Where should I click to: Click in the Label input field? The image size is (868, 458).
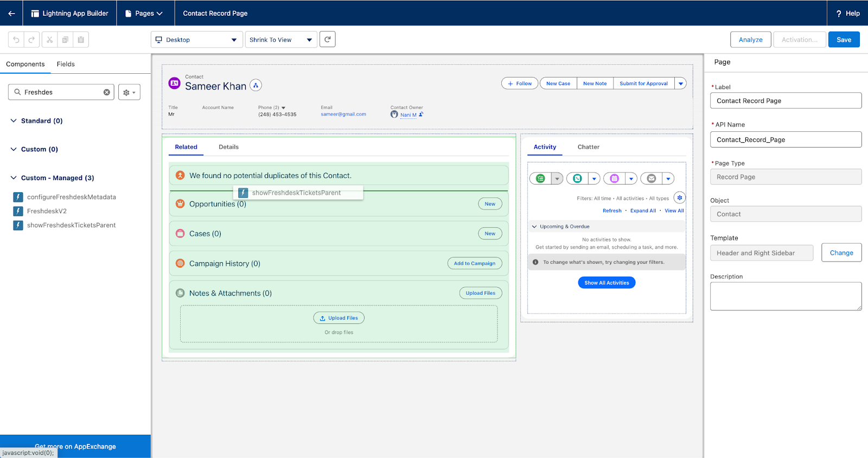pos(786,100)
